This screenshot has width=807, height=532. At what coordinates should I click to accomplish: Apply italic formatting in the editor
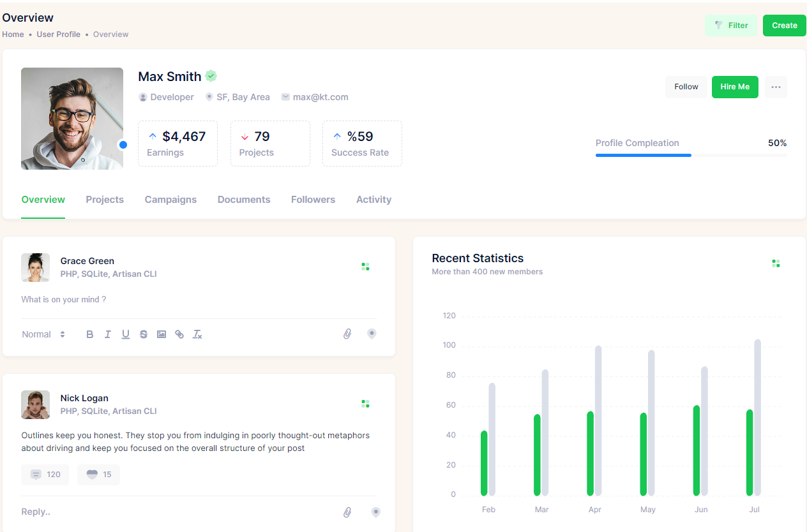click(108, 334)
